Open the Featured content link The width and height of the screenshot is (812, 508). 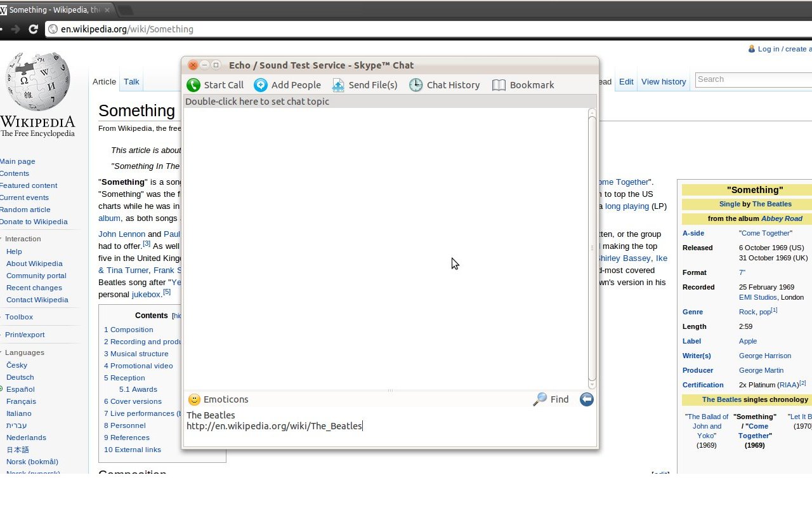coord(29,185)
